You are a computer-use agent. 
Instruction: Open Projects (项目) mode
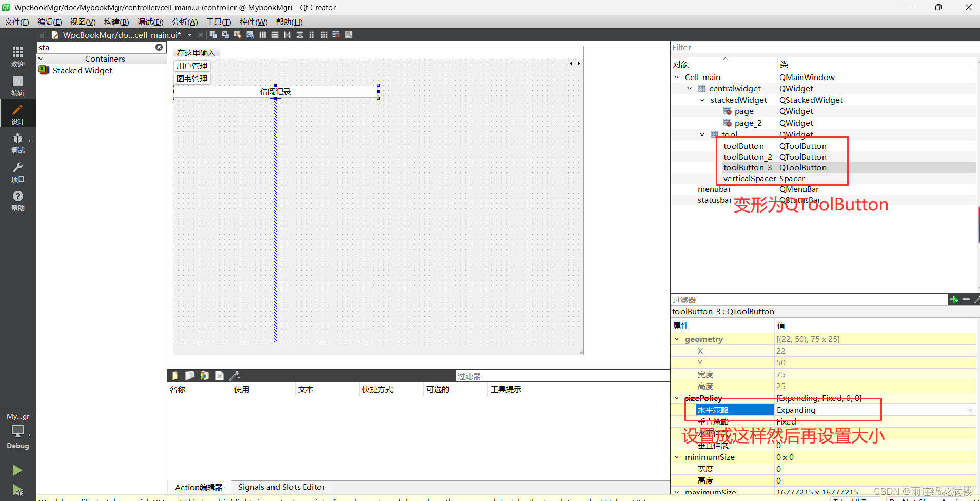pos(18,171)
